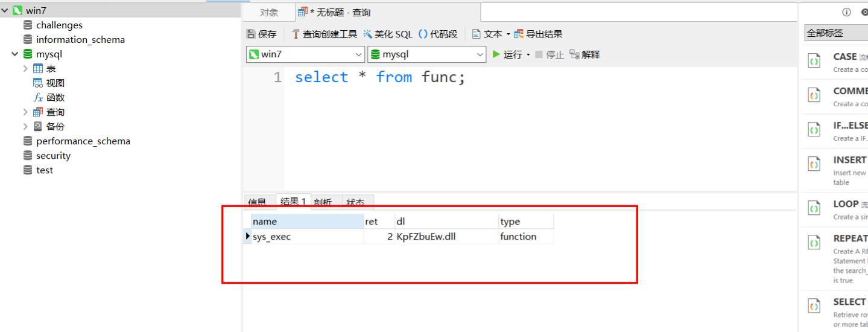Open the Run (运行) dropdown arrow
Image resolution: width=868 pixels, height=332 pixels.
(x=528, y=54)
